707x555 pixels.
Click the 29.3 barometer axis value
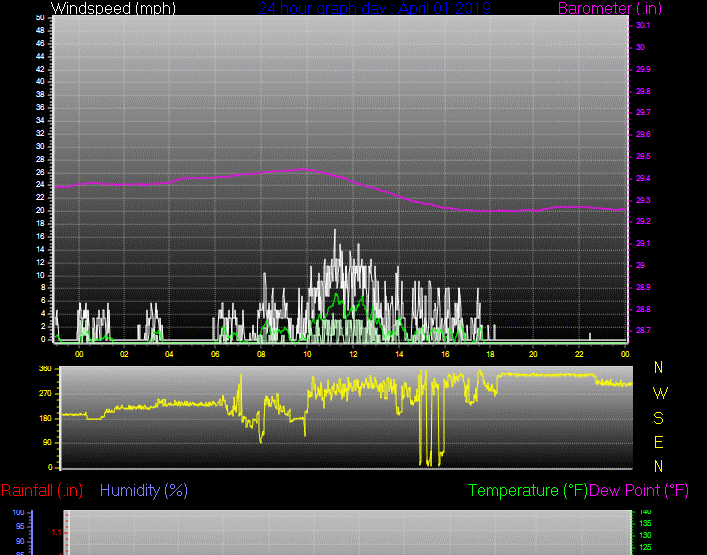tap(643, 200)
